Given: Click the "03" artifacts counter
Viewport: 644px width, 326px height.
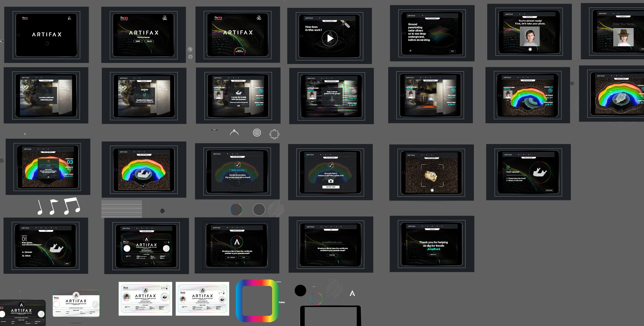Looking at the screenshot, I should pyautogui.click(x=70, y=162).
